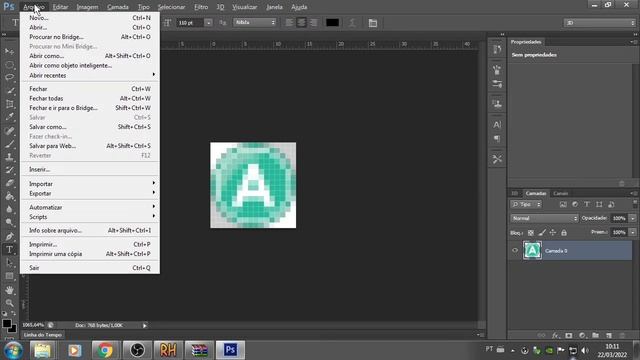Select the Quick Selection tool

9,91
